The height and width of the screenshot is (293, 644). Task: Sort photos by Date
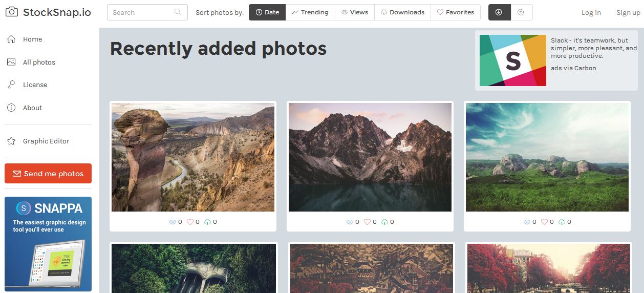click(267, 12)
